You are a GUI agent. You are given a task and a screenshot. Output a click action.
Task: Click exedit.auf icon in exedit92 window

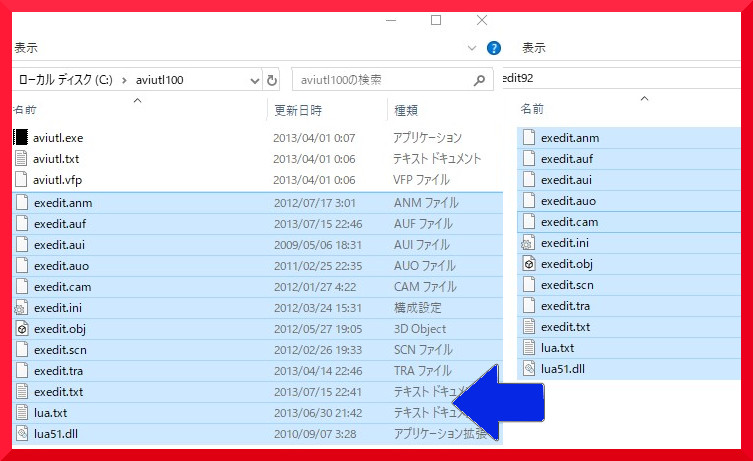529,158
